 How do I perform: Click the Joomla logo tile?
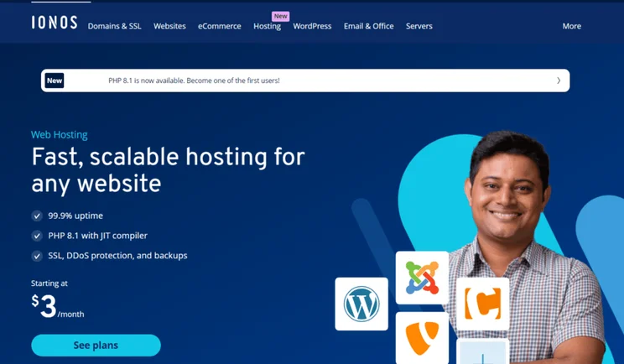[422, 278]
